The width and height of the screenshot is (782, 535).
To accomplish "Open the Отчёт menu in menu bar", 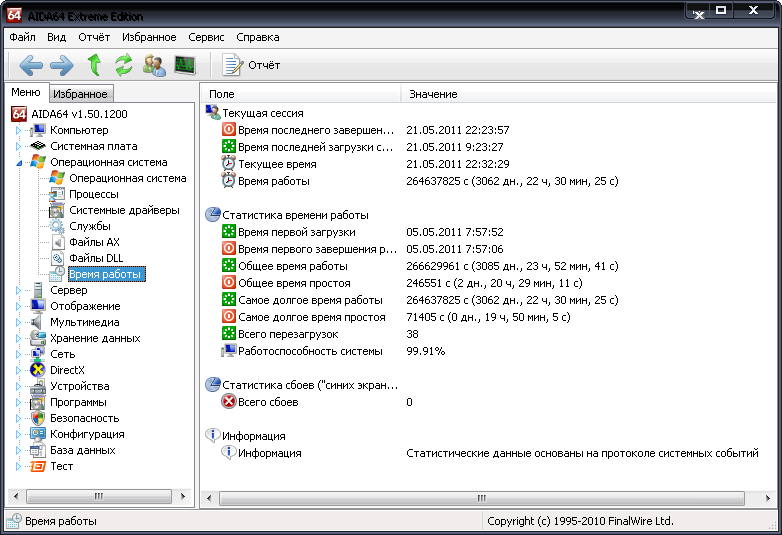I will pyautogui.click(x=94, y=37).
